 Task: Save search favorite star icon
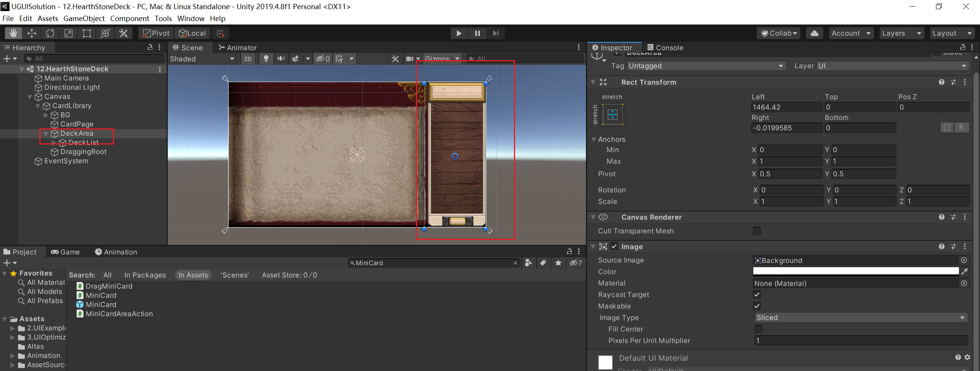coord(558,263)
